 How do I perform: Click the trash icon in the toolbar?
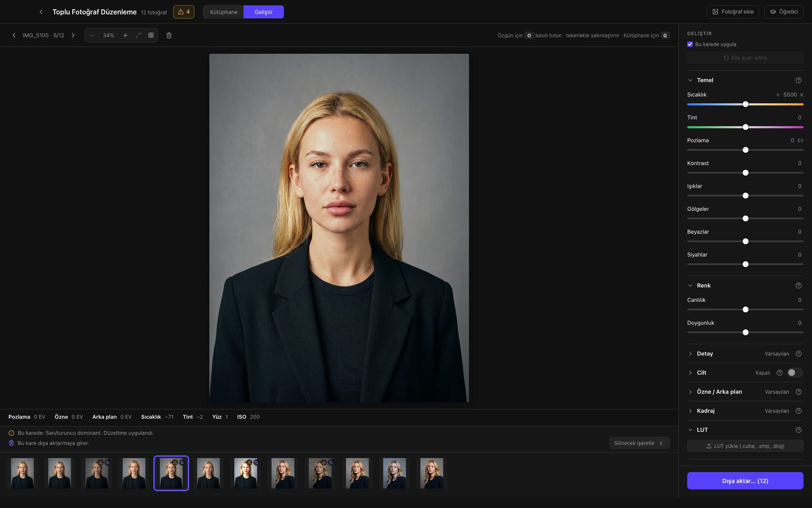click(x=169, y=36)
